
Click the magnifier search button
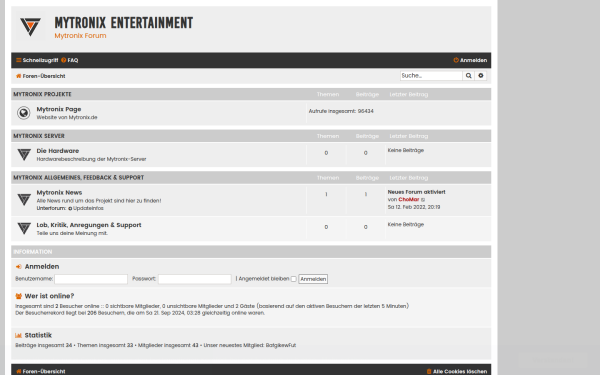pyautogui.click(x=468, y=76)
